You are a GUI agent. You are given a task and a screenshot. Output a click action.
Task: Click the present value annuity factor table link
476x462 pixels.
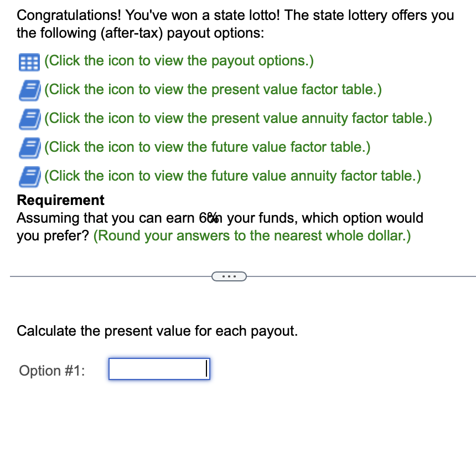(x=238, y=119)
